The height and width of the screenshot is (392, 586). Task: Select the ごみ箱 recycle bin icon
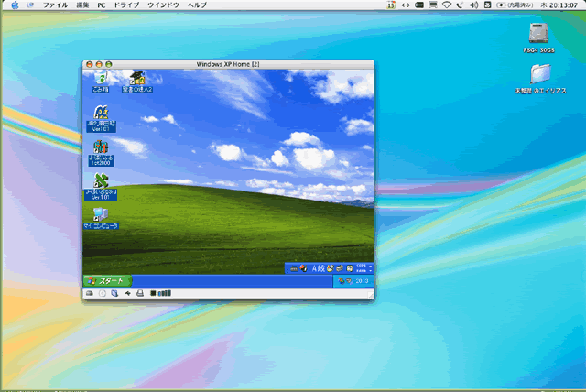tap(101, 78)
